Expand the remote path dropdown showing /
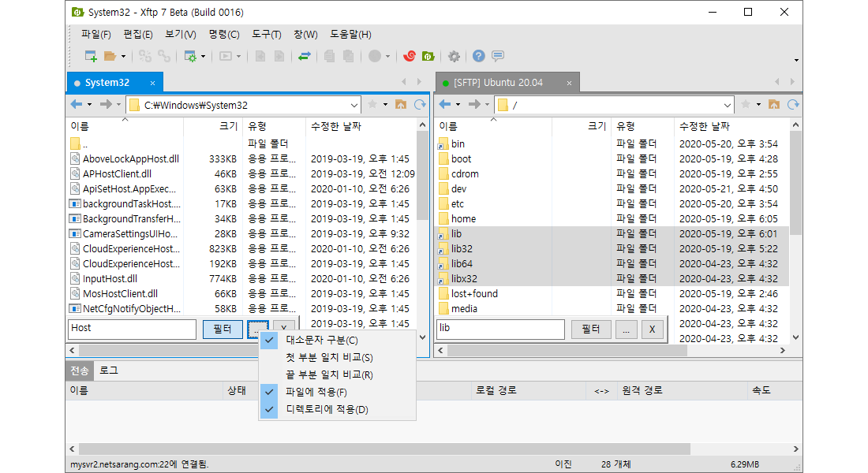The height and width of the screenshot is (473, 868). pyautogui.click(x=728, y=105)
